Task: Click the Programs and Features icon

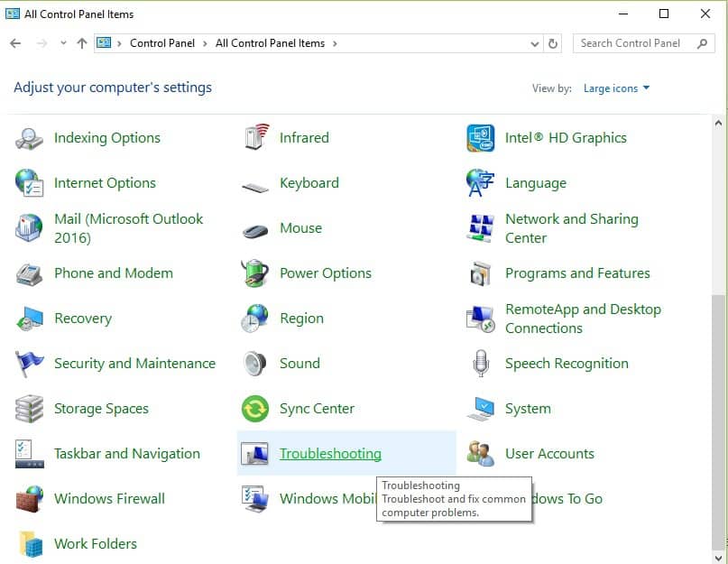Action: (480, 273)
